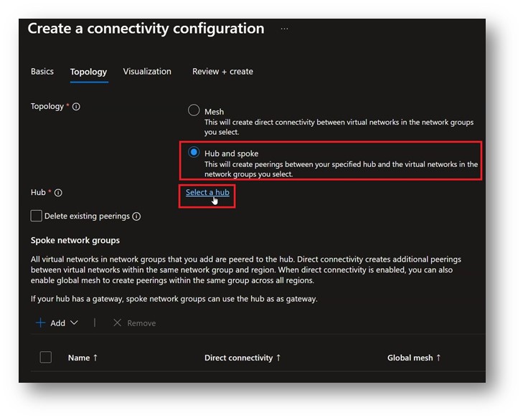Click the Remove button
The height and width of the screenshot is (420, 523).
(134, 323)
